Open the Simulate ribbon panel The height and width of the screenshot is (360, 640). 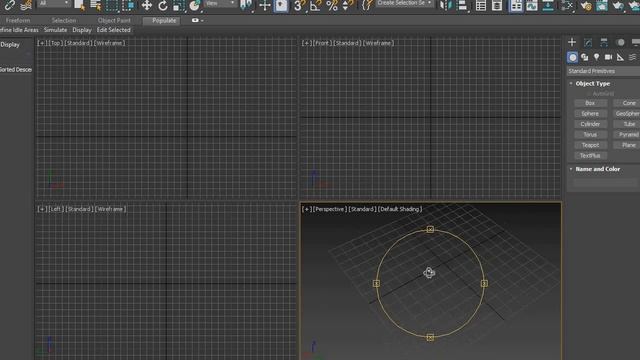(56, 30)
